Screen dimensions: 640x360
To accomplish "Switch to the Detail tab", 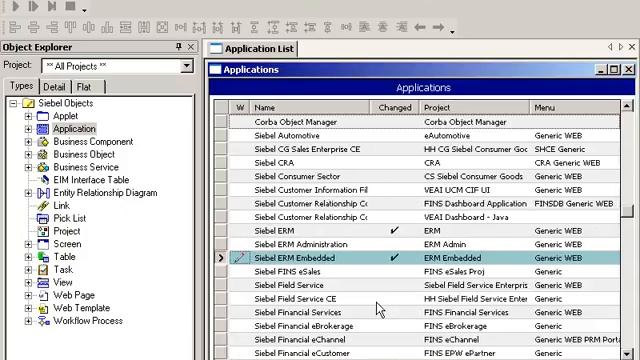I will coord(54,87).
